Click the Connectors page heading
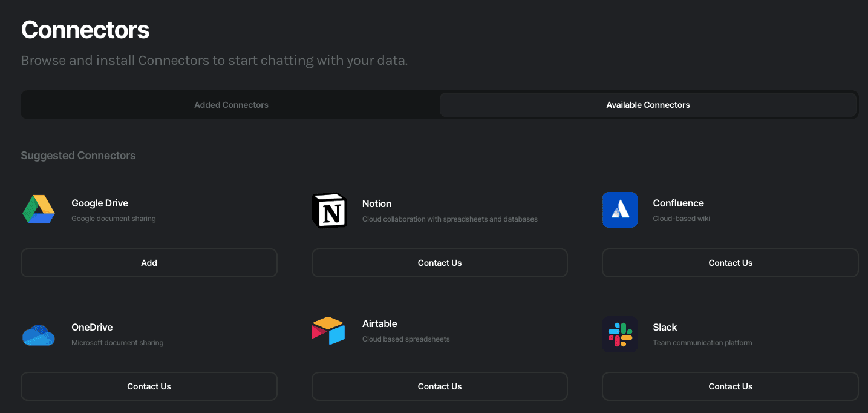Image resolution: width=868 pixels, height=413 pixels. [85, 29]
